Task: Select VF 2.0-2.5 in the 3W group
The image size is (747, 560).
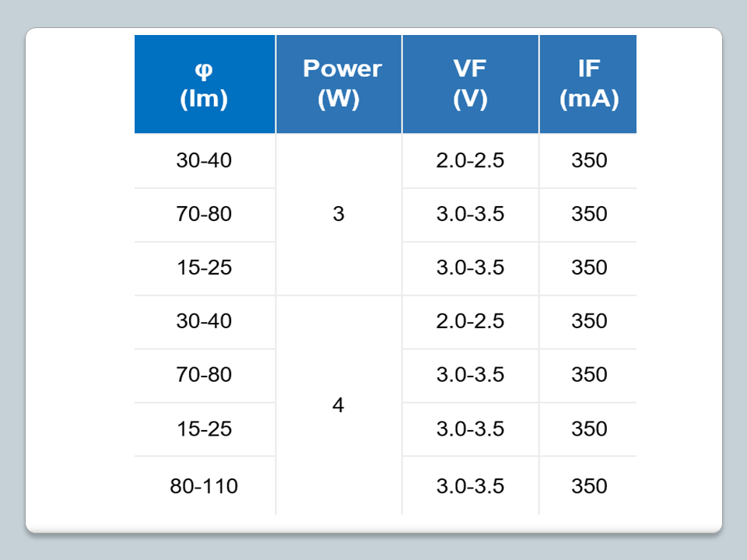Action: [470, 161]
